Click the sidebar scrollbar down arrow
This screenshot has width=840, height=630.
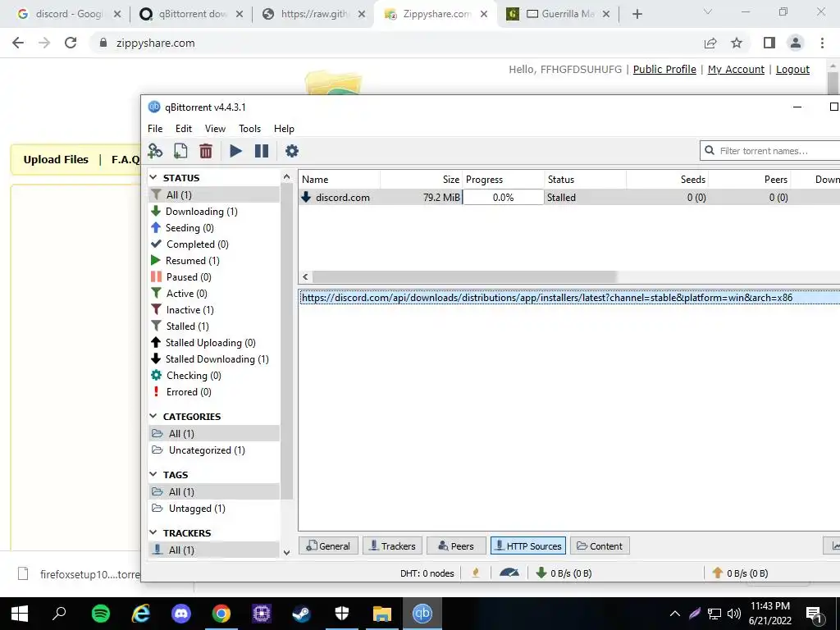tap(286, 552)
